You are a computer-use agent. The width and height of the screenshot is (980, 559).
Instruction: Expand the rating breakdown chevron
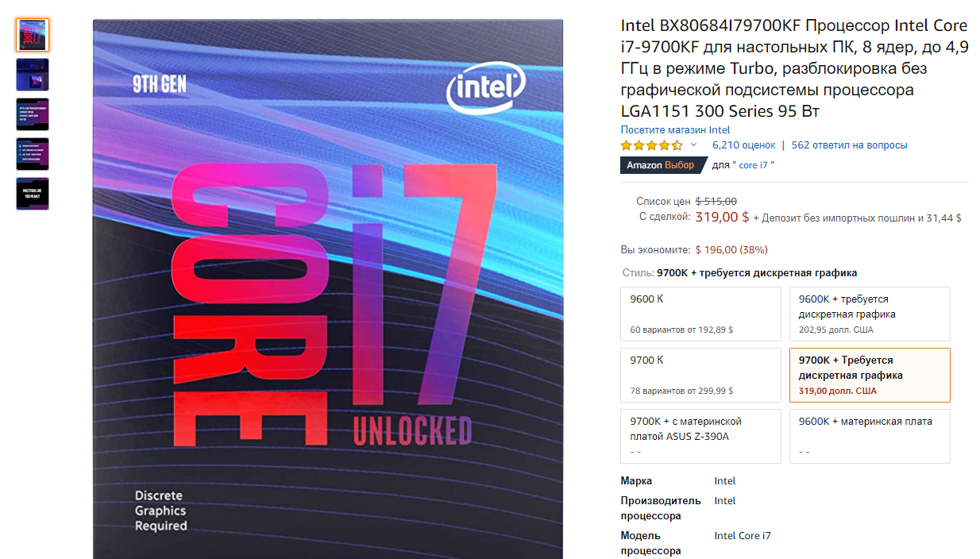pos(693,145)
